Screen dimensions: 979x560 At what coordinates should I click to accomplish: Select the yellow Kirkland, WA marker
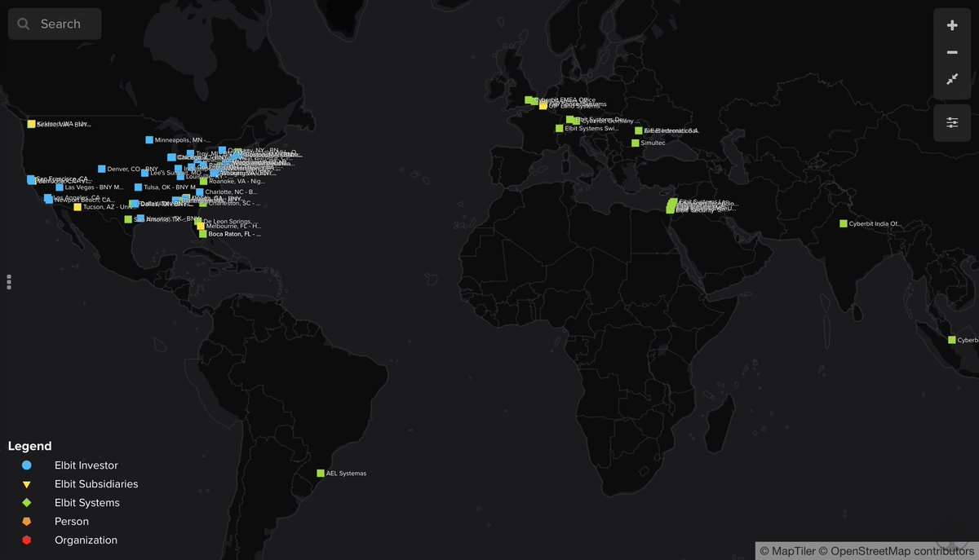click(32, 124)
